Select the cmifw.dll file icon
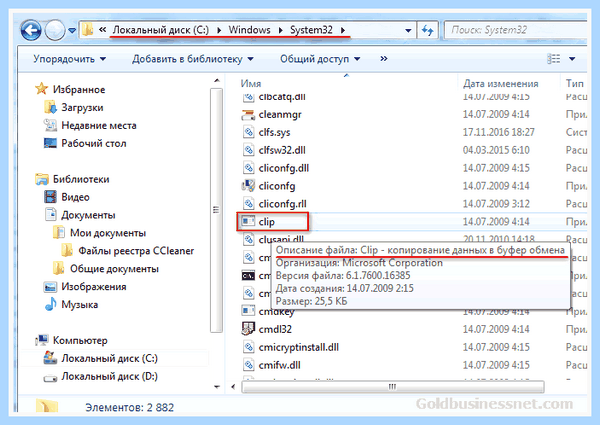This screenshot has width=600, height=425. (x=248, y=365)
